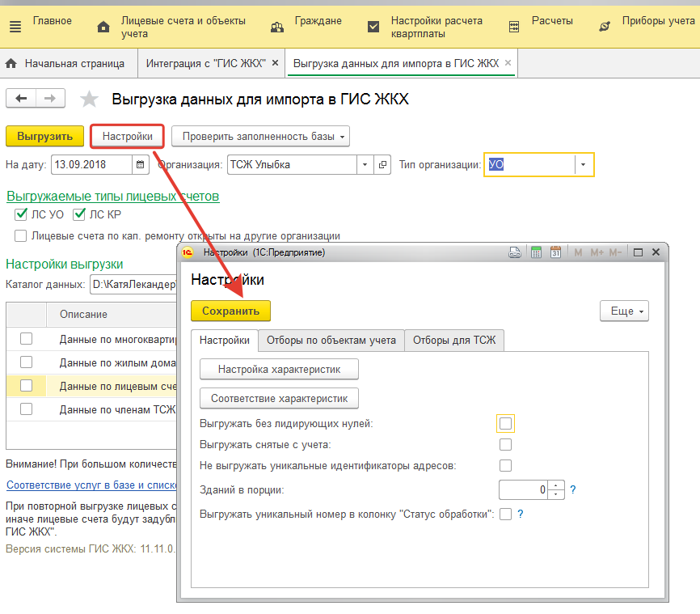Uncheck the ЛС КР checkbox
The height and width of the screenshot is (614, 700).
click(79, 214)
